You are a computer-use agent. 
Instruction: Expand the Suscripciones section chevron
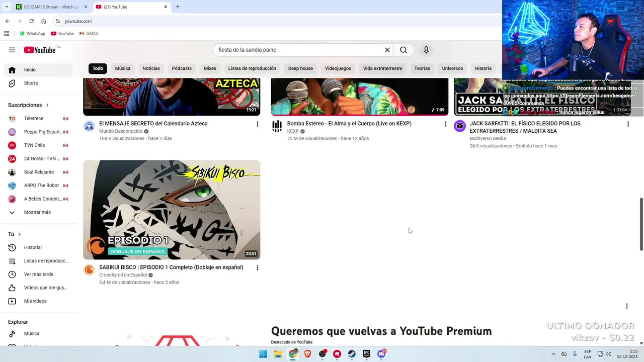[x=47, y=105]
